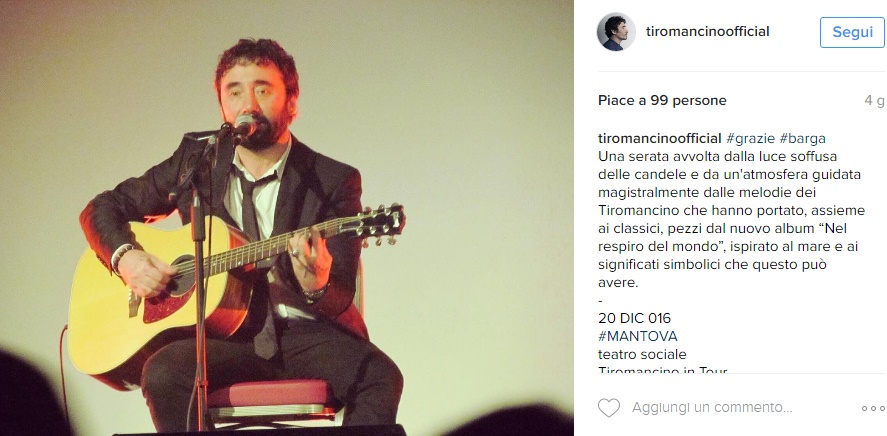Open the #MANTOVA hashtag
887x436 pixels.
(x=638, y=336)
